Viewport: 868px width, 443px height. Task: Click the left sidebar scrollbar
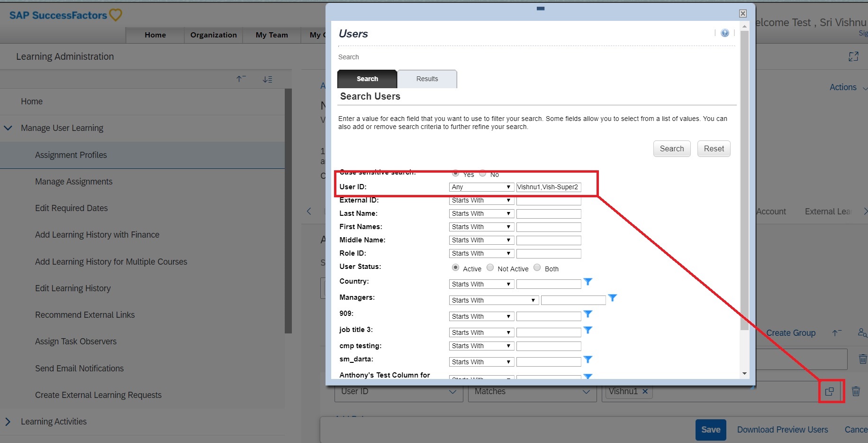pyautogui.click(x=288, y=211)
